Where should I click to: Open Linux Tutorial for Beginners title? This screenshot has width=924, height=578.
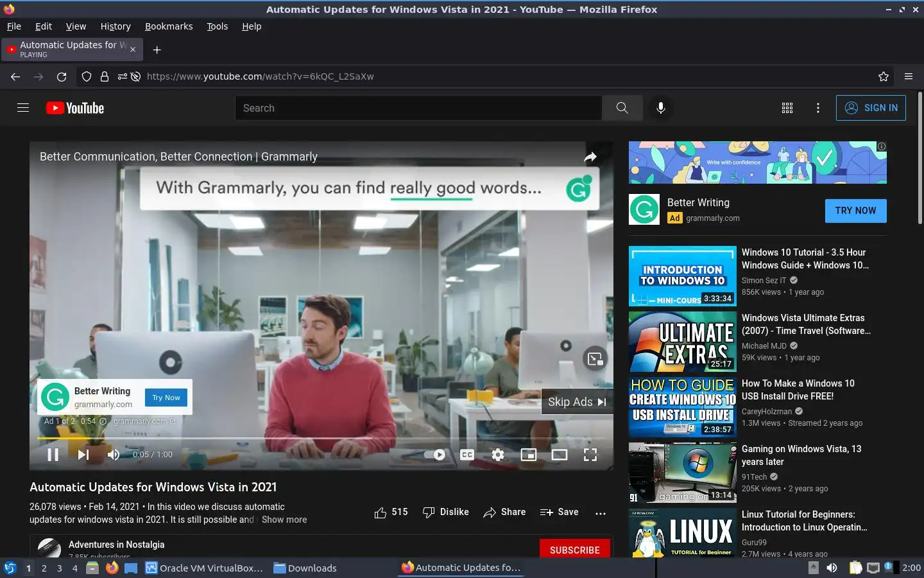click(x=805, y=521)
